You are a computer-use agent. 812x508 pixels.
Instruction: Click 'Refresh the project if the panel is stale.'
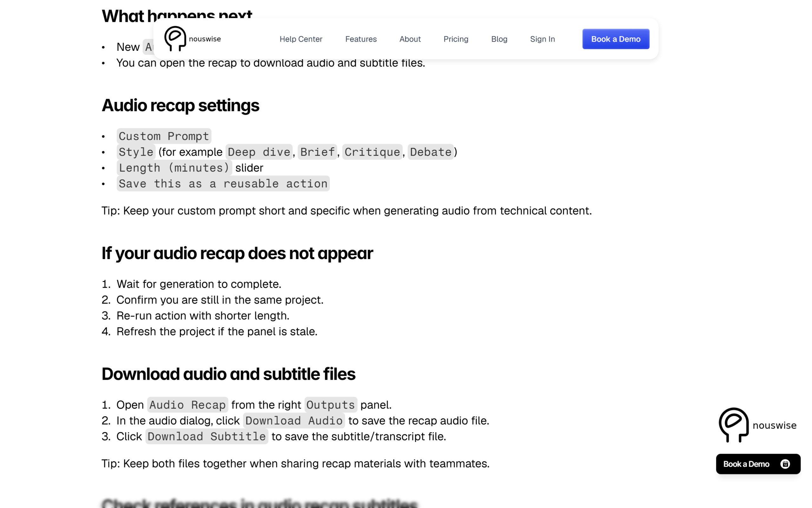pyautogui.click(x=217, y=331)
